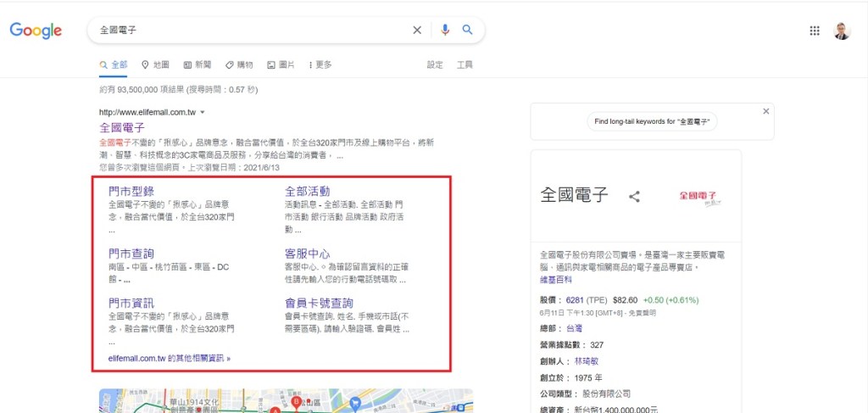Open stock code 6281 link
Image resolution: width=868 pixels, height=413 pixels.
pyautogui.click(x=575, y=300)
